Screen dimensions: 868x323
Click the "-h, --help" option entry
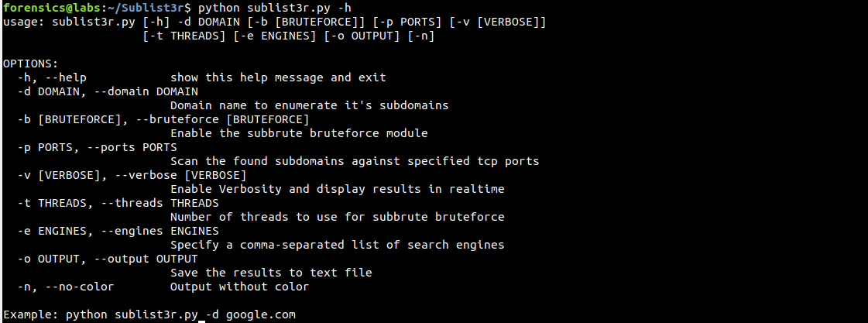point(51,77)
